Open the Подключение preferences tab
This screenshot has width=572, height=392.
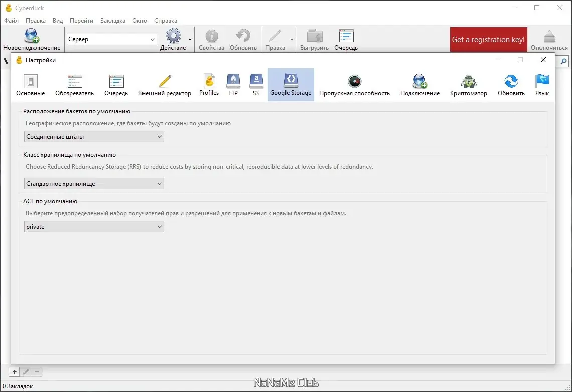420,85
